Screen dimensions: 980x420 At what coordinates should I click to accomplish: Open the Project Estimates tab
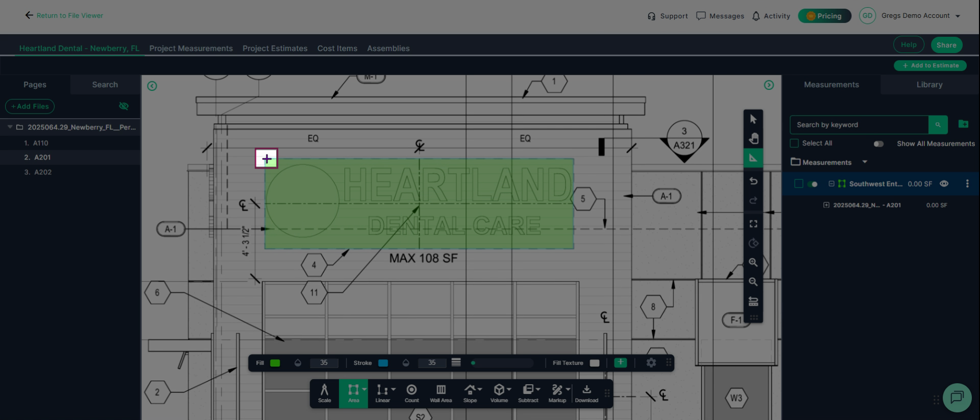pyautogui.click(x=275, y=49)
